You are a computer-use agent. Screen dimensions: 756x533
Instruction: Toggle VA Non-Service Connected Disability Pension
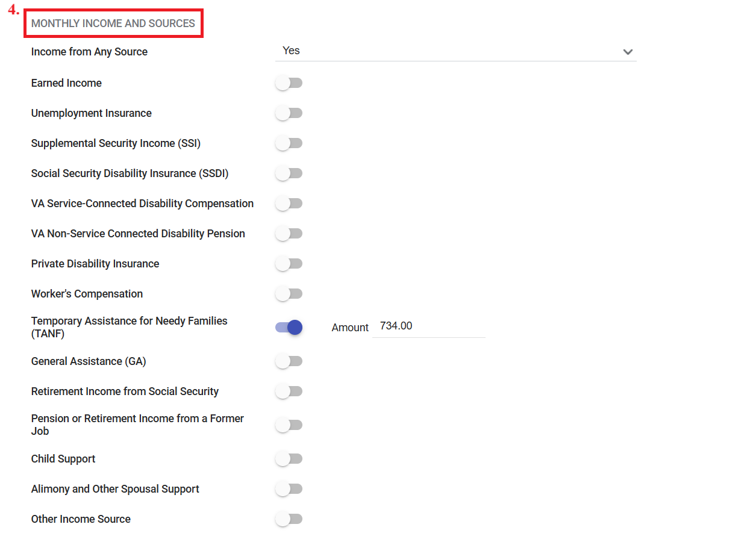coord(289,234)
